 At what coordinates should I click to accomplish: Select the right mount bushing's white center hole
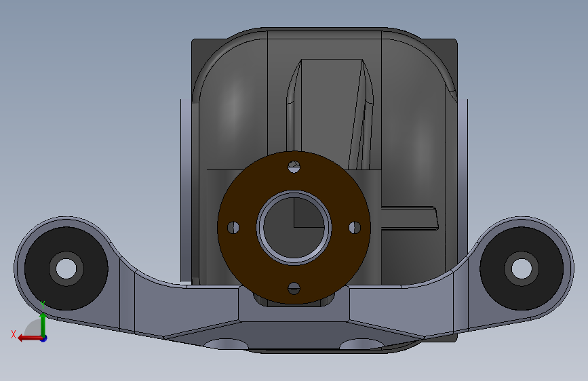522,268
